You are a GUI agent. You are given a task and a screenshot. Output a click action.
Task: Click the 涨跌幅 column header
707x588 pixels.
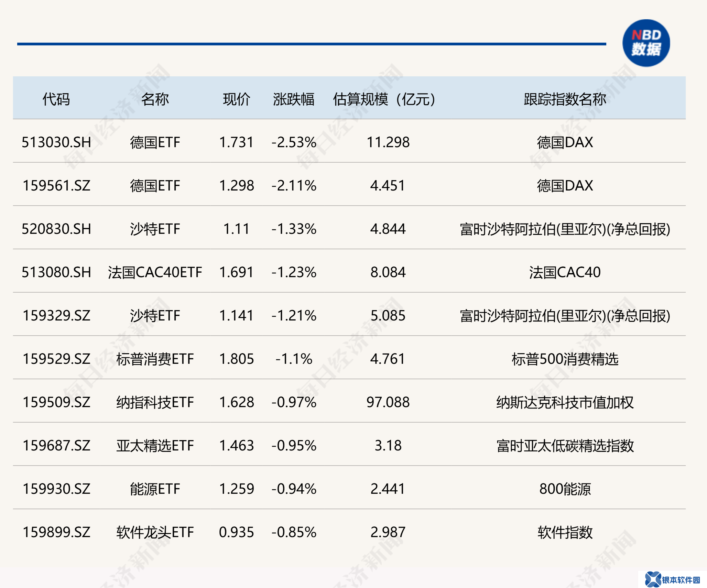pyautogui.click(x=294, y=99)
